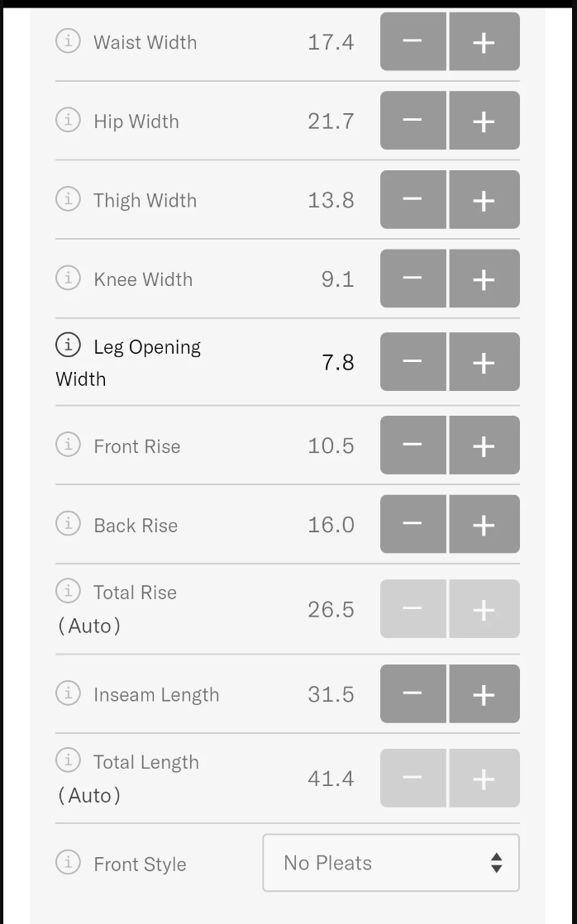Show Front Rise info tooltip icon
Screen dimensions: 577x924
68,445
